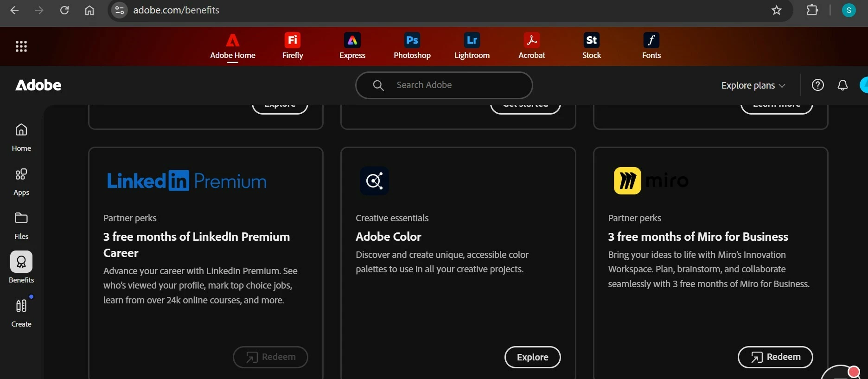The width and height of the screenshot is (868, 379).
Task: Switch to Adobe Home tab
Action: [233, 46]
